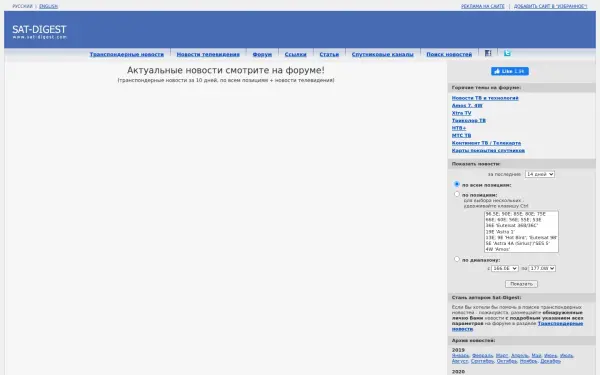Select '36E Eutelsat 36B/36C' in positions list

pos(521,226)
